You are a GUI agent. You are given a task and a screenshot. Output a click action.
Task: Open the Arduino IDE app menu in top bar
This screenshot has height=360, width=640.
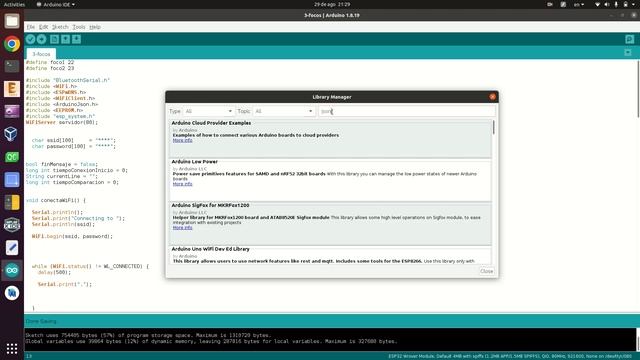(56, 4)
